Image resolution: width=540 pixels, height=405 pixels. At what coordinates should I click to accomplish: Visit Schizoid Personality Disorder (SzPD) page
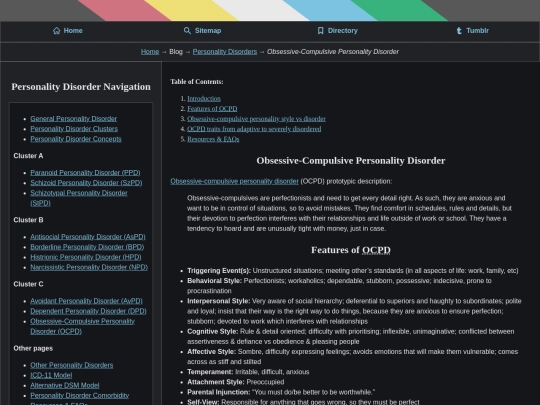[86, 183]
